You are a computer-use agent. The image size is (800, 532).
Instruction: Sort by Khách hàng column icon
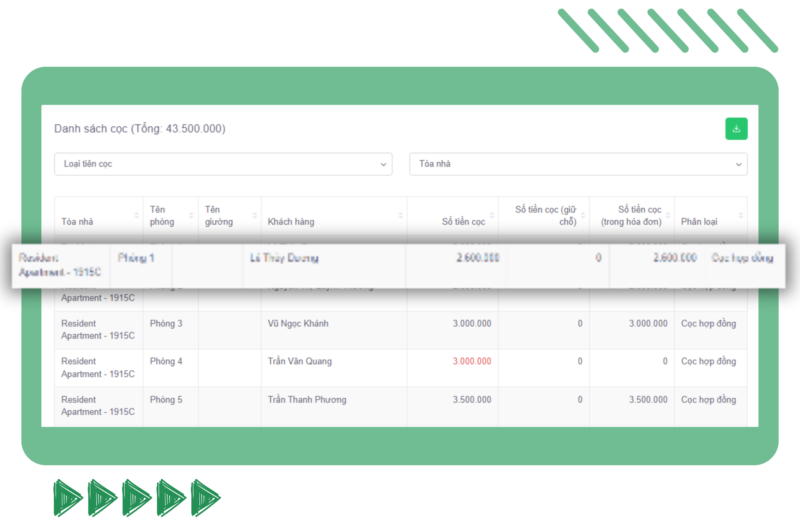(x=401, y=215)
